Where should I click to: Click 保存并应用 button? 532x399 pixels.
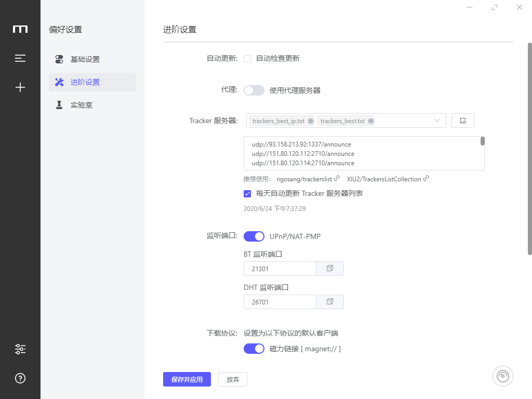187,379
